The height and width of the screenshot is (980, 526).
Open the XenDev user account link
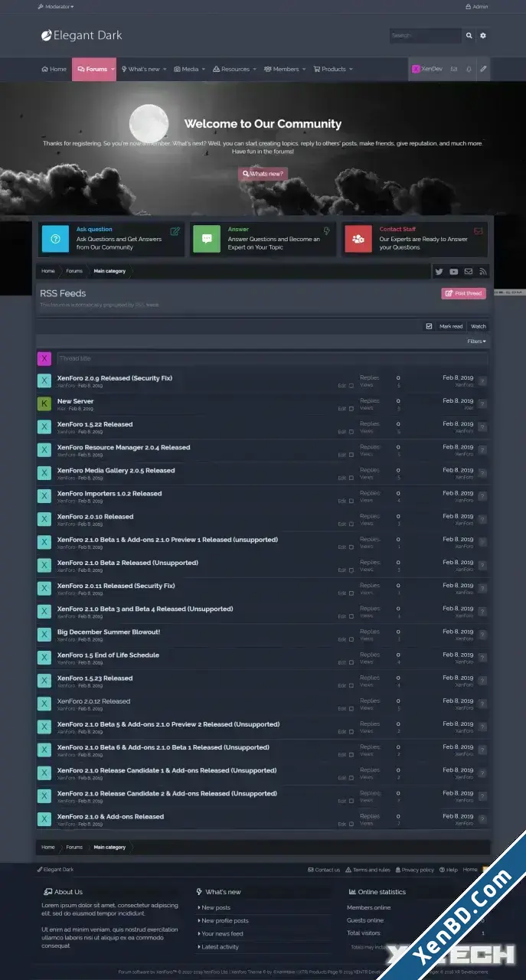pyautogui.click(x=427, y=69)
